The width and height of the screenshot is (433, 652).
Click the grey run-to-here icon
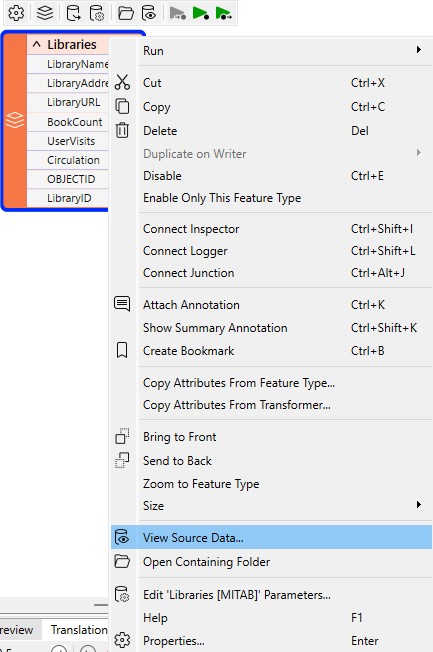coord(178,13)
